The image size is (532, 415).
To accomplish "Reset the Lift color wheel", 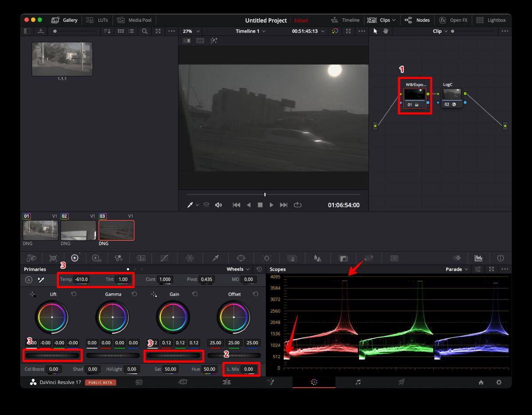I will coord(74,294).
